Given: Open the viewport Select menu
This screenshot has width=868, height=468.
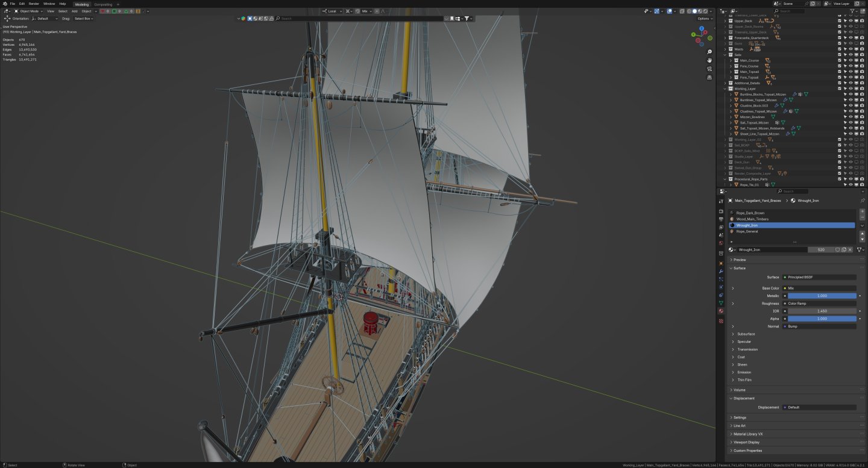Looking at the screenshot, I should [x=63, y=11].
